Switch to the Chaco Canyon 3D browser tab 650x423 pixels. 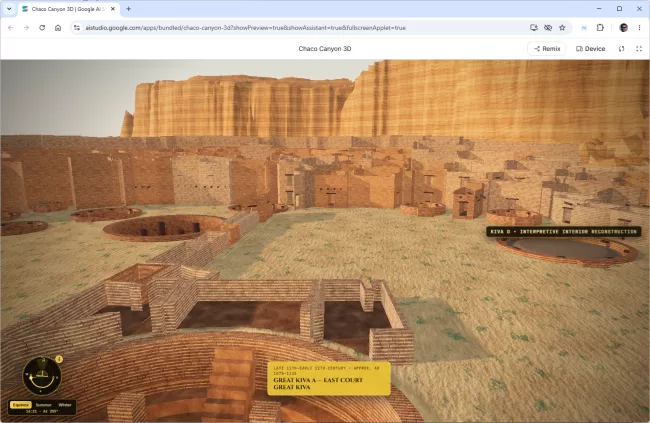[68, 9]
